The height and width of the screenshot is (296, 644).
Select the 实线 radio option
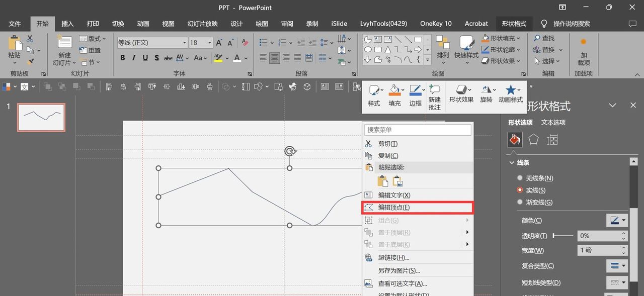click(x=520, y=190)
